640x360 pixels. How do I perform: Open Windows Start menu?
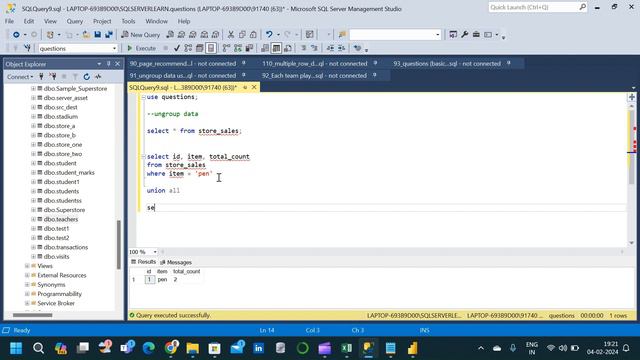tap(16, 348)
